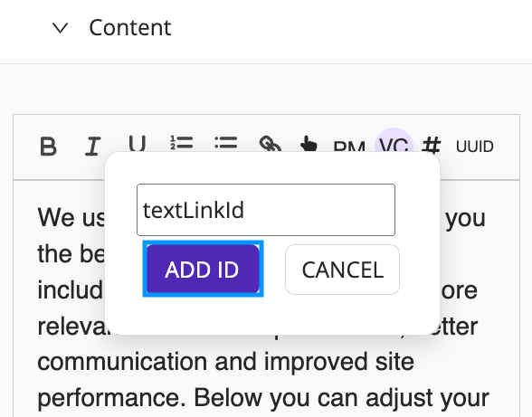Confirm with the ADD ID button
Screen dimensions: 532x417
(x=203, y=269)
